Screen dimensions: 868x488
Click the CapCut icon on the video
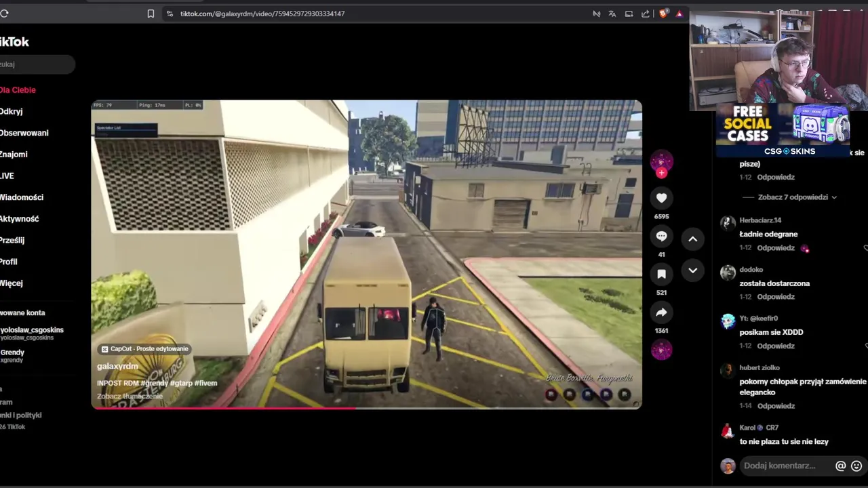(x=104, y=349)
